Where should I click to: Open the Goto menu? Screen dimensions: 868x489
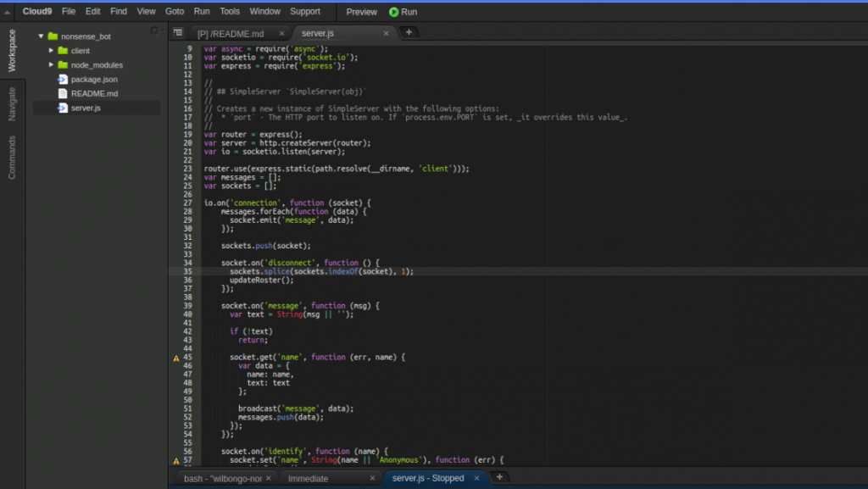pos(175,11)
